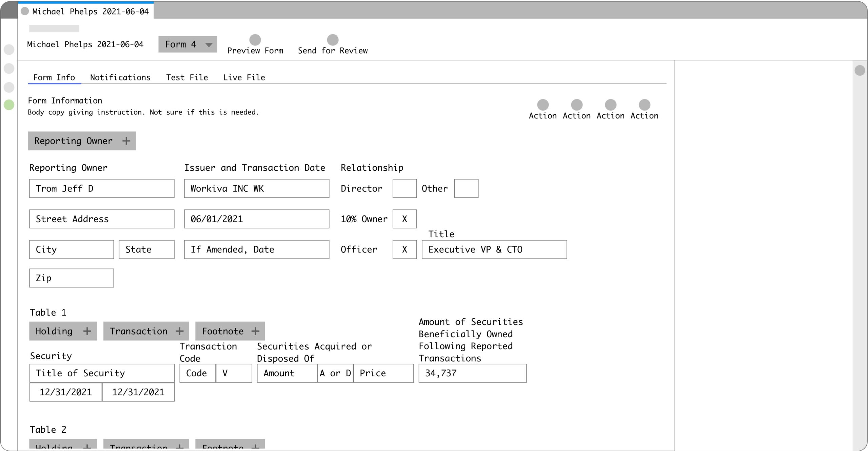The width and height of the screenshot is (868, 451).
Task: Click the gray circle icon in the Michael Phelps tab
Action: click(x=25, y=11)
